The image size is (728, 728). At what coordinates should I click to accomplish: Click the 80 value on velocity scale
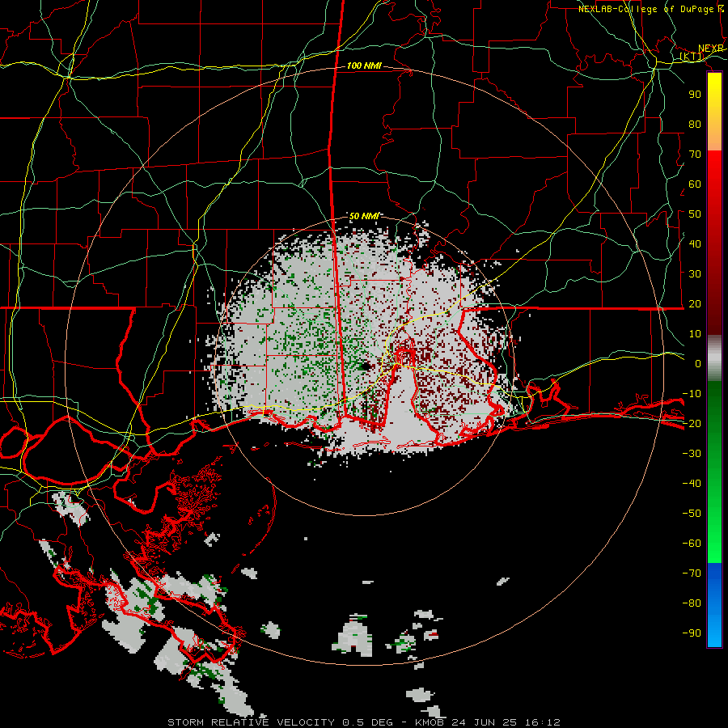click(695, 125)
